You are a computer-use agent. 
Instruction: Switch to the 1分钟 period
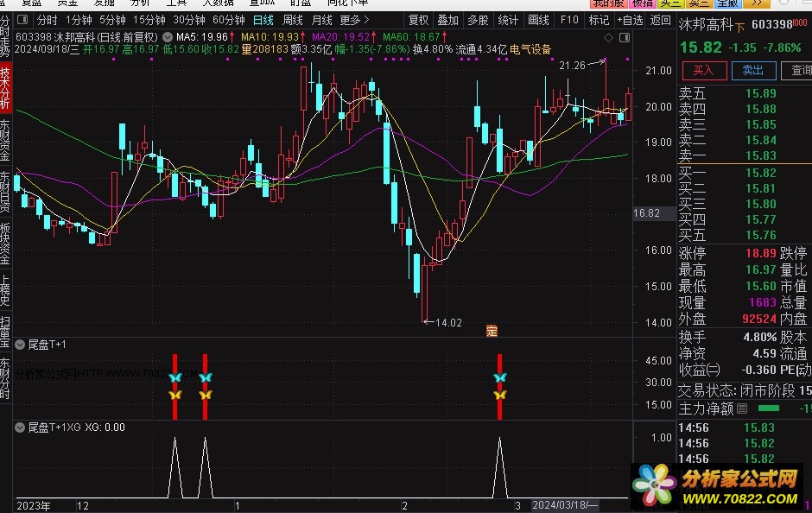click(x=79, y=20)
